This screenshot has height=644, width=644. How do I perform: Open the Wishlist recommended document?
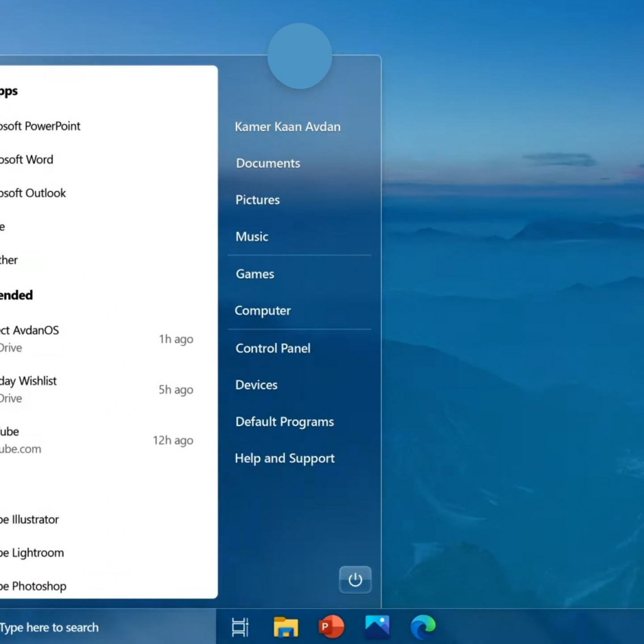tap(97, 389)
